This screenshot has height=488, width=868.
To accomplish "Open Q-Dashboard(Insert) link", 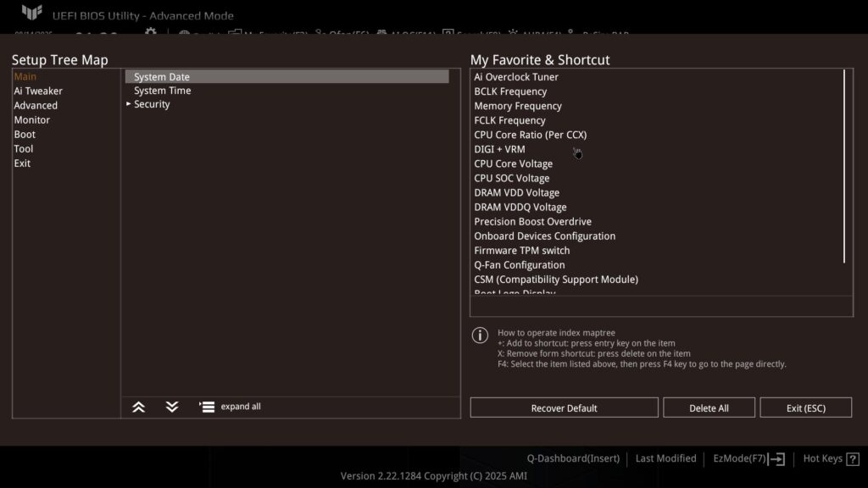I will tap(573, 458).
